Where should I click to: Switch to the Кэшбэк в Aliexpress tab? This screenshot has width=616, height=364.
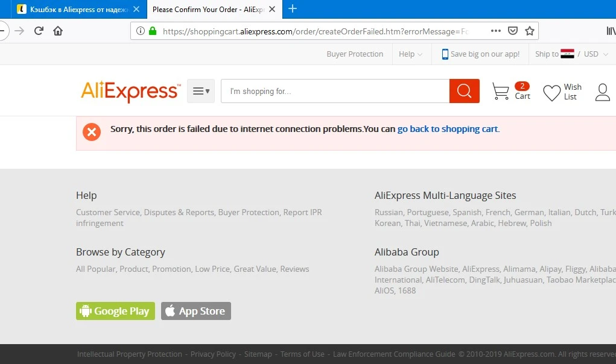(78, 9)
